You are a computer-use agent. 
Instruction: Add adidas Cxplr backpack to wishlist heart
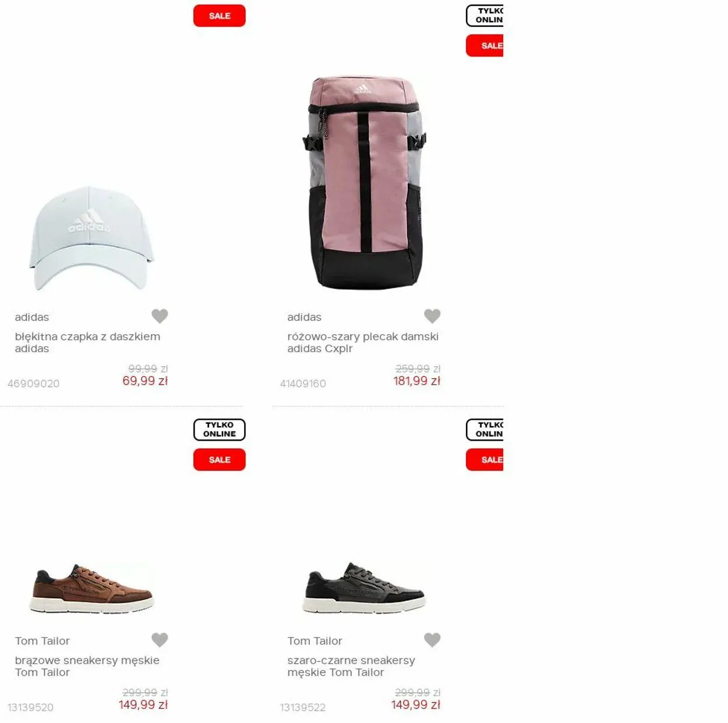pyautogui.click(x=432, y=316)
